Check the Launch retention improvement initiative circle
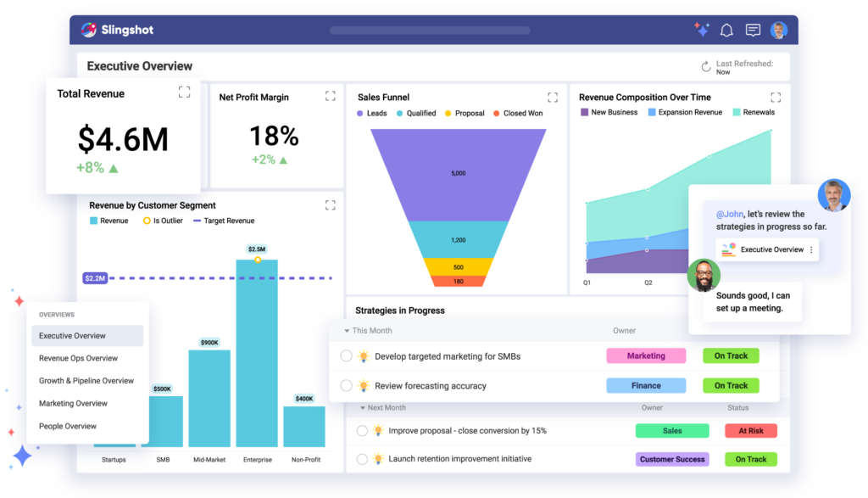Viewport: 868px width, 498px height. [x=363, y=459]
